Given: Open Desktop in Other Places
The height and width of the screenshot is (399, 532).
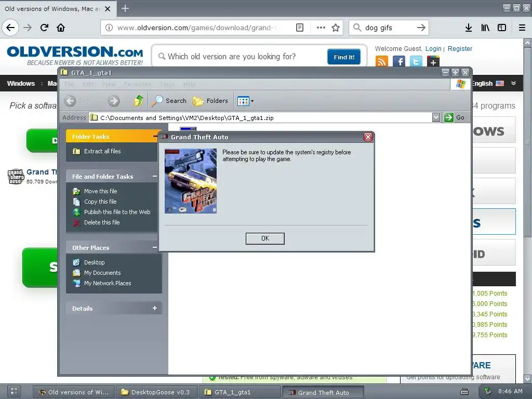Looking at the screenshot, I should tap(95, 262).
